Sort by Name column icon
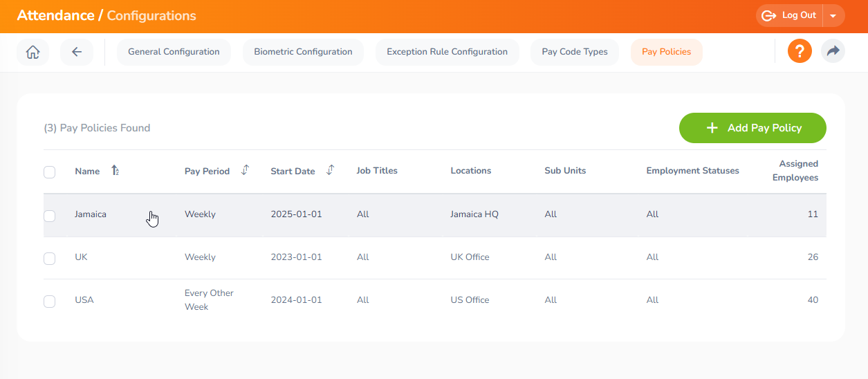The height and width of the screenshot is (379, 868). tap(116, 171)
